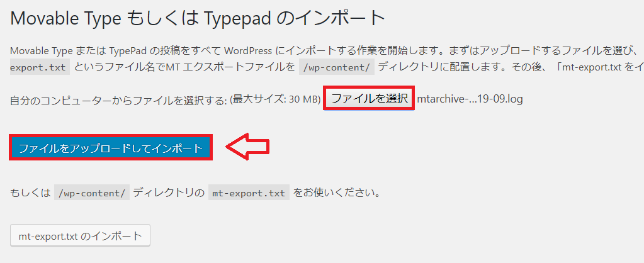Click the ファイルを選択 file chooser button
Image resolution: width=644 pixels, height=263 pixels.
coord(369,98)
